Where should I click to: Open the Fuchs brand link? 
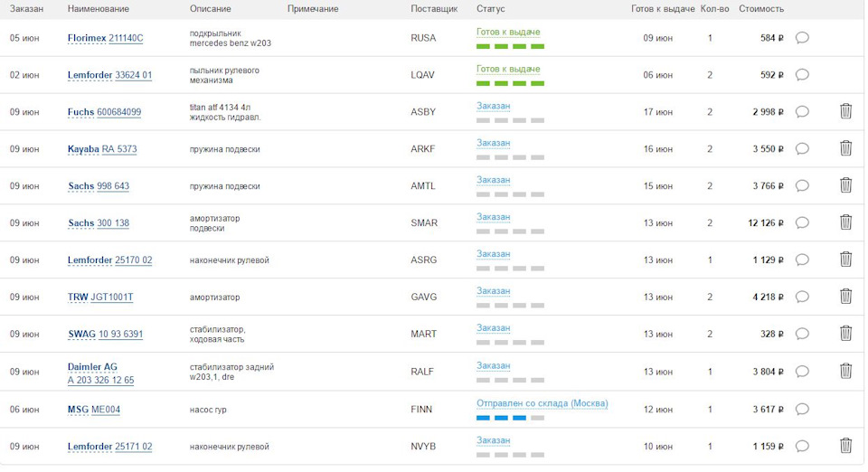coord(80,112)
